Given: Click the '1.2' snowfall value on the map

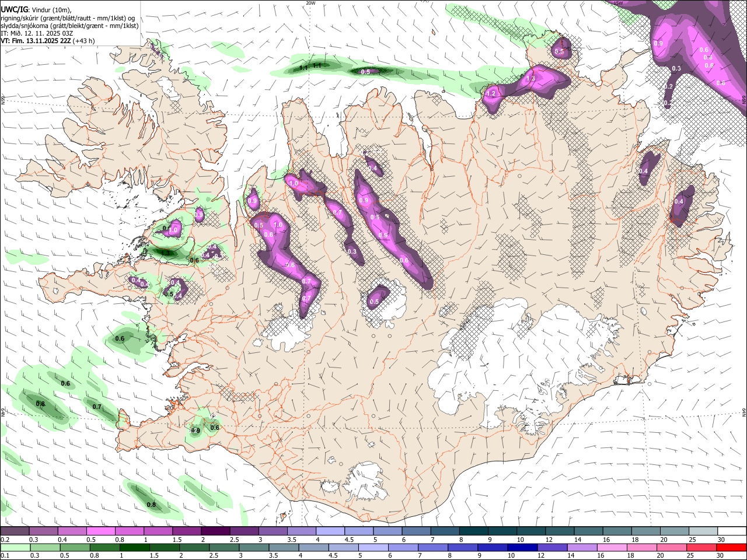Looking at the screenshot, I should click(x=491, y=93).
